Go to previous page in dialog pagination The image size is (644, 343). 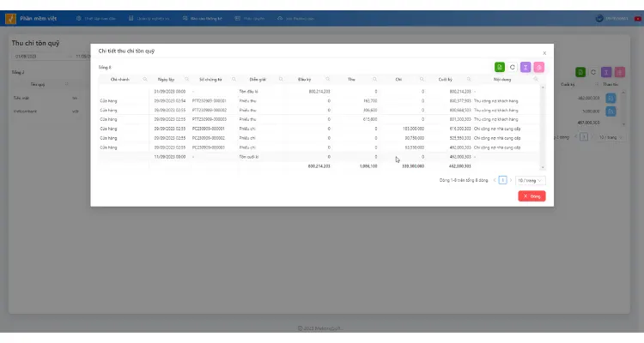tap(495, 180)
